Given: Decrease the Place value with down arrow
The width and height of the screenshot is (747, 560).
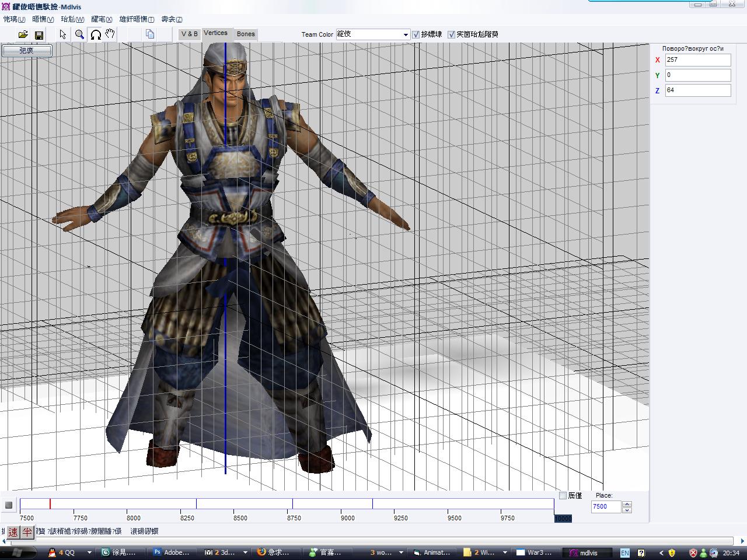Looking at the screenshot, I should coord(627,510).
